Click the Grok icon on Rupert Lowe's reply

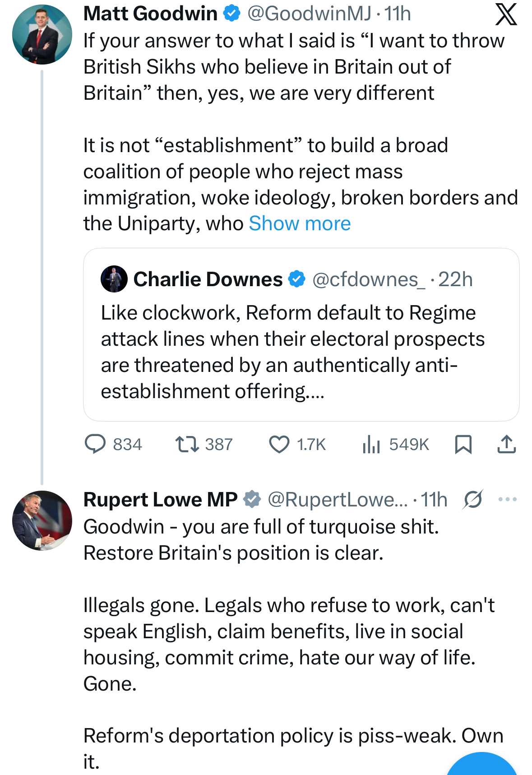(x=473, y=499)
